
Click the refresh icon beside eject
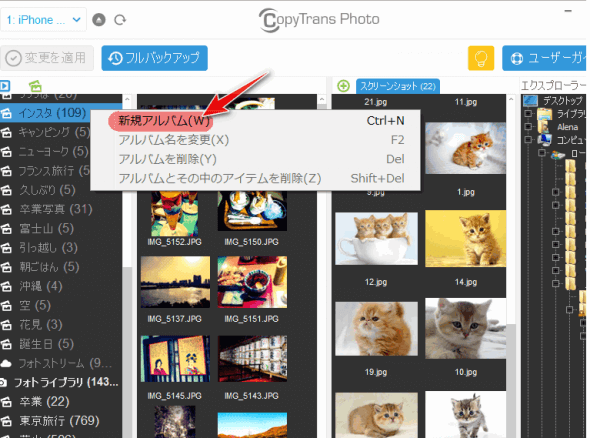click(120, 20)
